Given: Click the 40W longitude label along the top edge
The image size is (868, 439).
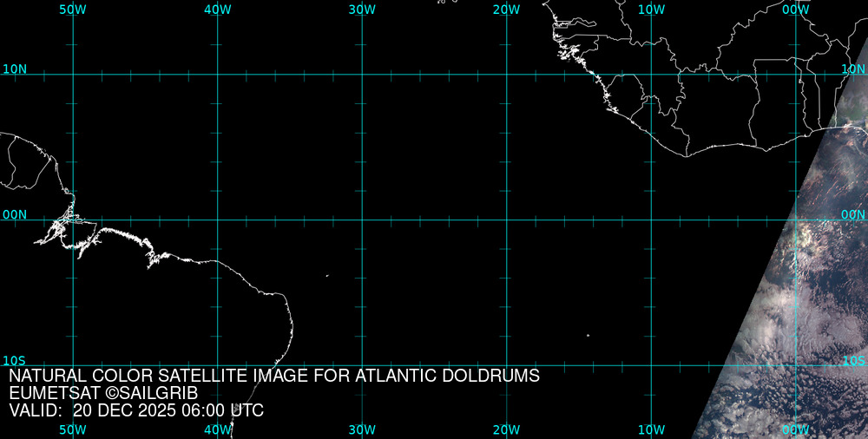Looking at the screenshot, I should (217, 10).
